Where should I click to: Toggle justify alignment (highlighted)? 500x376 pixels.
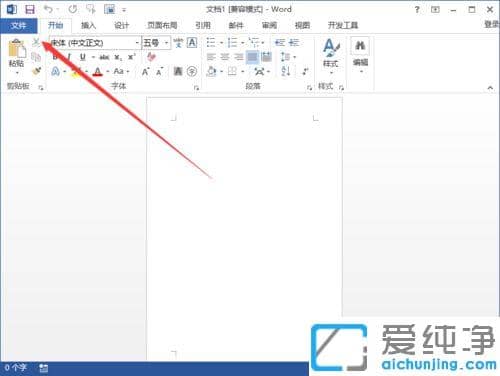[x=253, y=57]
